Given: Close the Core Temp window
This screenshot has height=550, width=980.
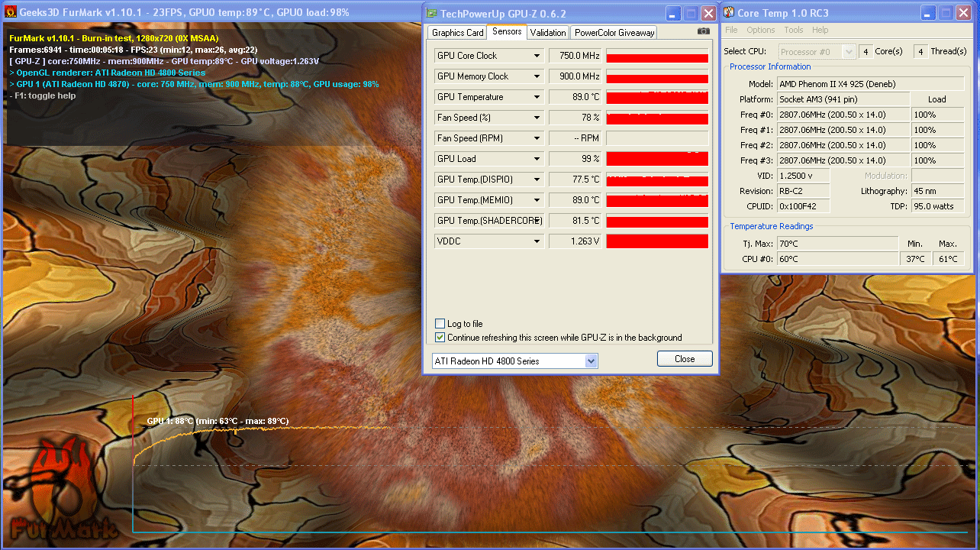Looking at the screenshot, I should coord(964,13).
